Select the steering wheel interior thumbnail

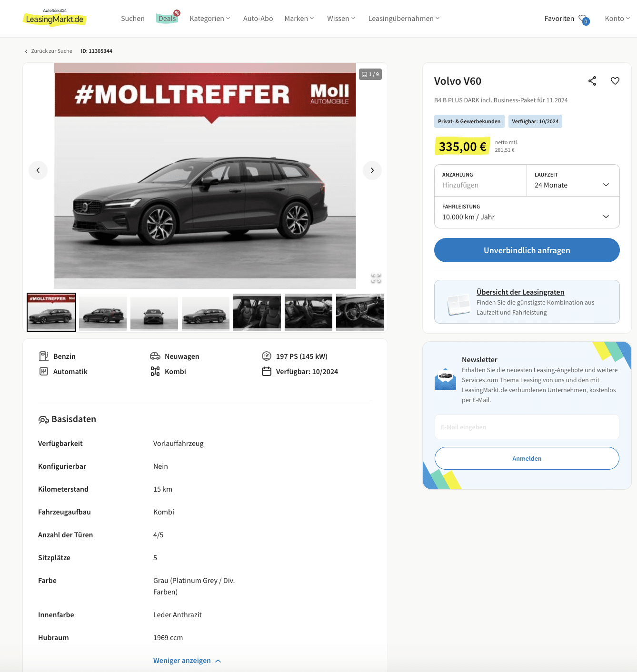pyautogui.click(x=360, y=312)
